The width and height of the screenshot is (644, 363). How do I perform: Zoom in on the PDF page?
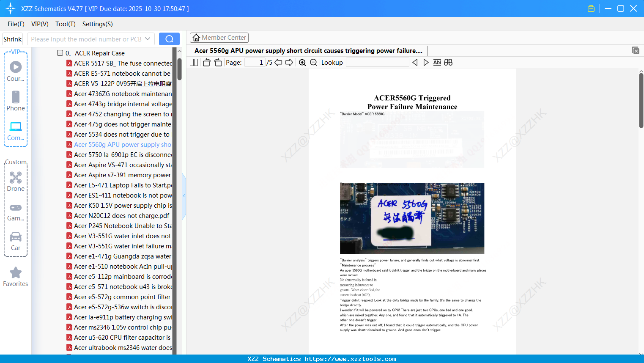pyautogui.click(x=302, y=63)
